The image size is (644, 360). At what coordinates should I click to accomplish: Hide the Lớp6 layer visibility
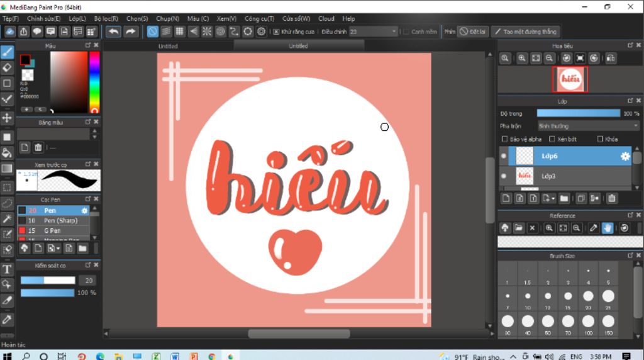pyautogui.click(x=504, y=155)
